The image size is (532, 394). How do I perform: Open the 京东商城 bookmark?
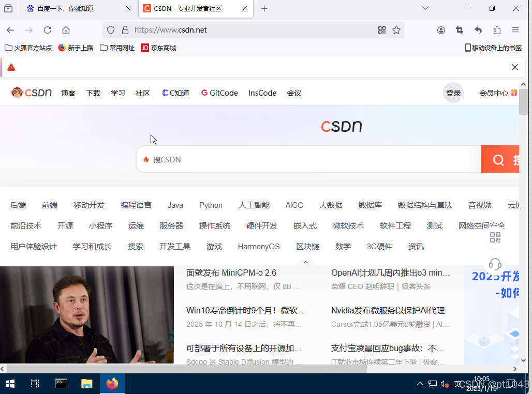[x=158, y=48]
